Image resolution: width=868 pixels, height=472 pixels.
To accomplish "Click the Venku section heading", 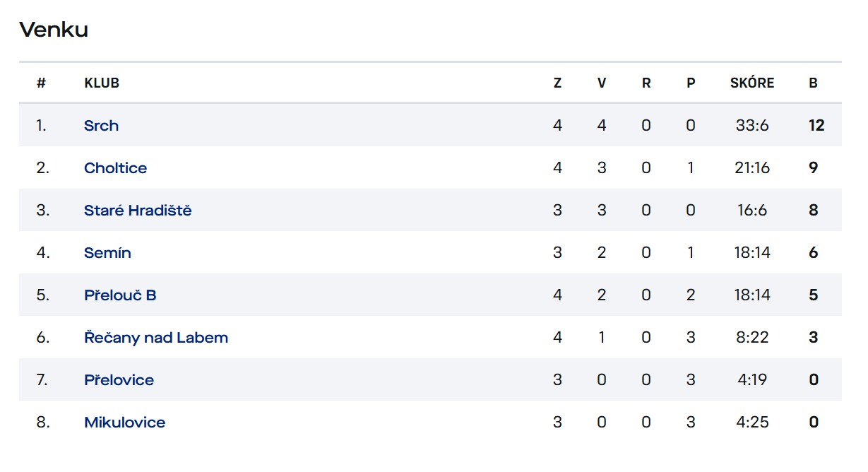I will [x=54, y=30].
